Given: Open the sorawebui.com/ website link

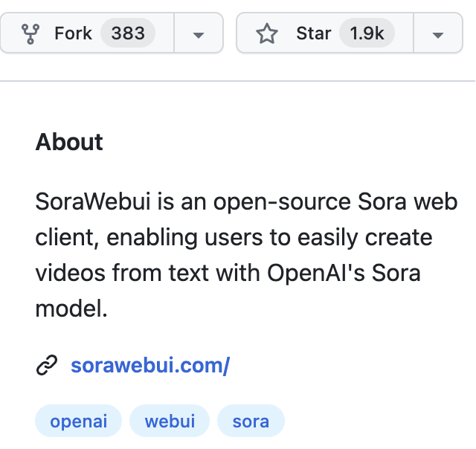Looking at the screenshot, I should [x=150, y=365].
